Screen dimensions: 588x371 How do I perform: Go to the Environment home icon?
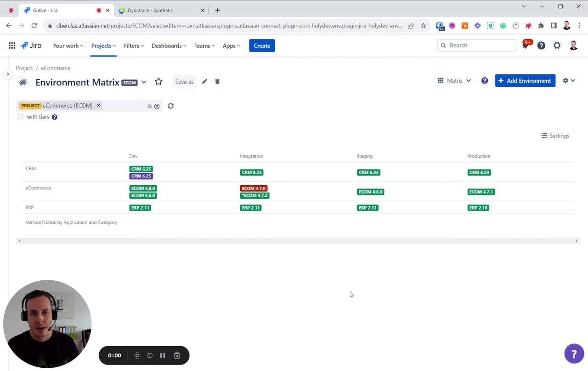coord(23,82)
